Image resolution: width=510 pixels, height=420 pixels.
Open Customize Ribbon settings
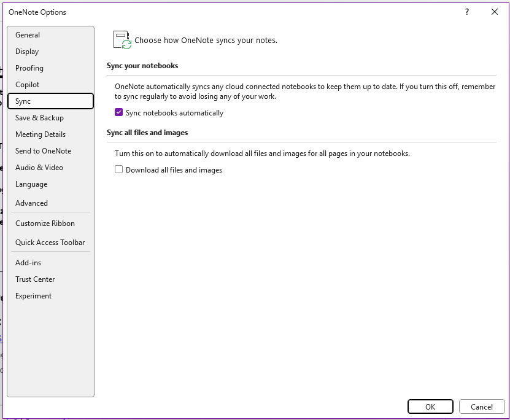tap(45, 223)
